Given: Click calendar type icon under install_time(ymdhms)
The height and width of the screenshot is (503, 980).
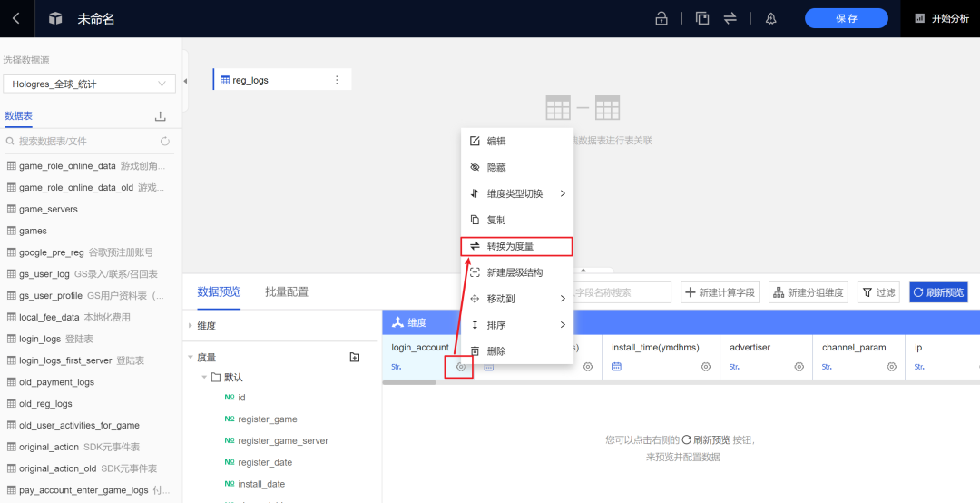Looking at the screenshot, I should [616, 367].
